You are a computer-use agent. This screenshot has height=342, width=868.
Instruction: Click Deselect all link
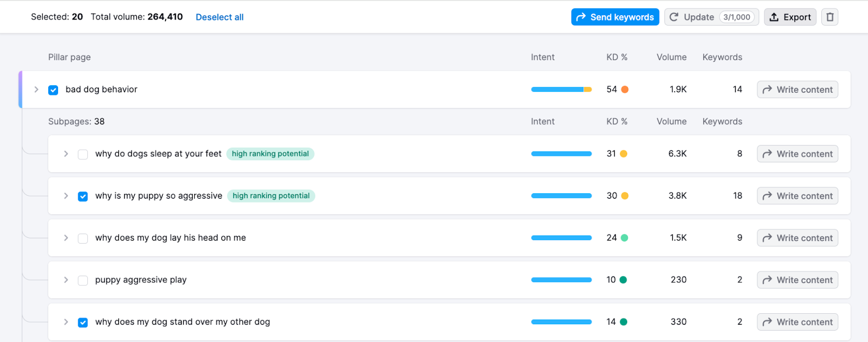click(x=219, y=17)
